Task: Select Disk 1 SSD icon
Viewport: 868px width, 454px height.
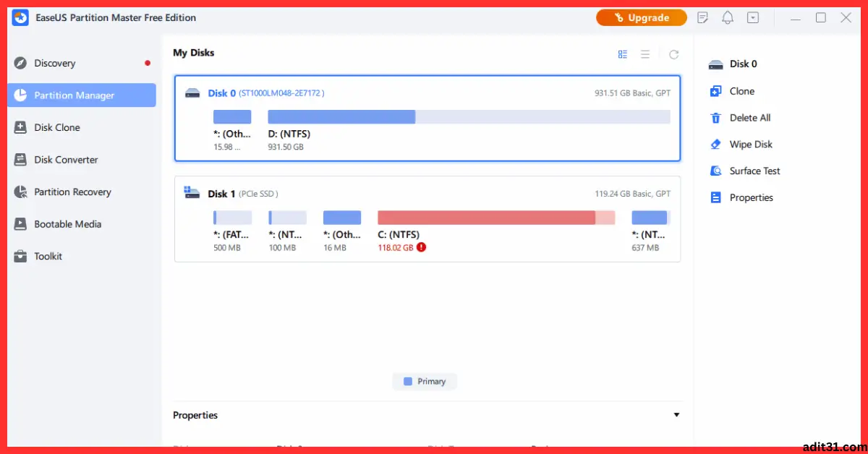Action: click(x=192, y=193)
